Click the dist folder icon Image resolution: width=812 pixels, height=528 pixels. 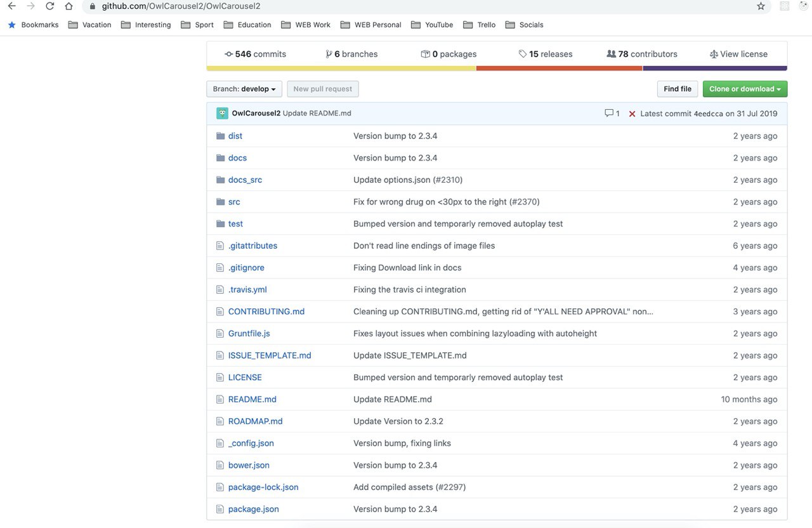[221, 136]
